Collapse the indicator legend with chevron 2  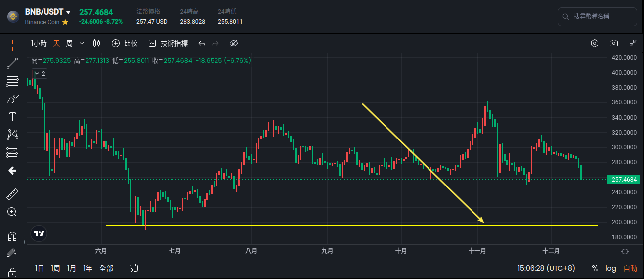tap(39, 73)
